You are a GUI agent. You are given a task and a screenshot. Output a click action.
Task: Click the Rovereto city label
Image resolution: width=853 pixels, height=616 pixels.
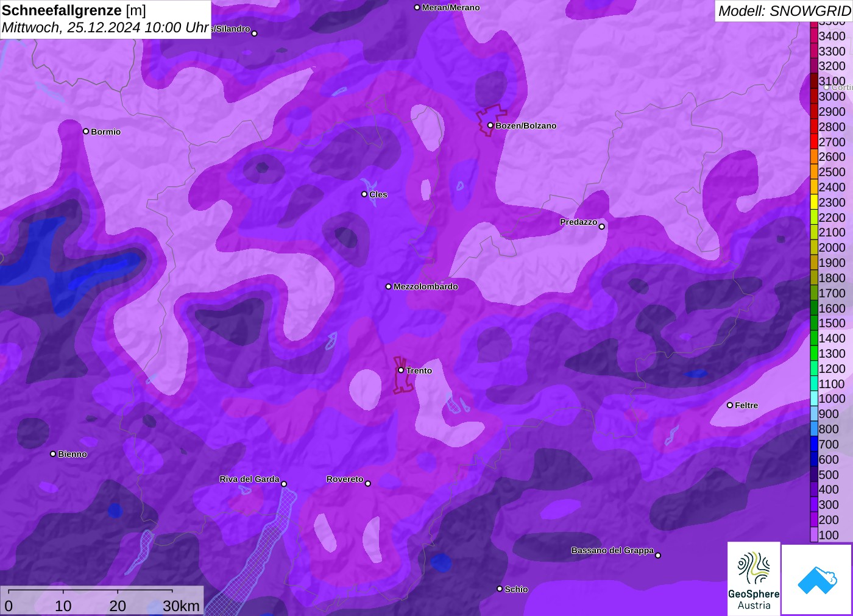tap(345, 479)
